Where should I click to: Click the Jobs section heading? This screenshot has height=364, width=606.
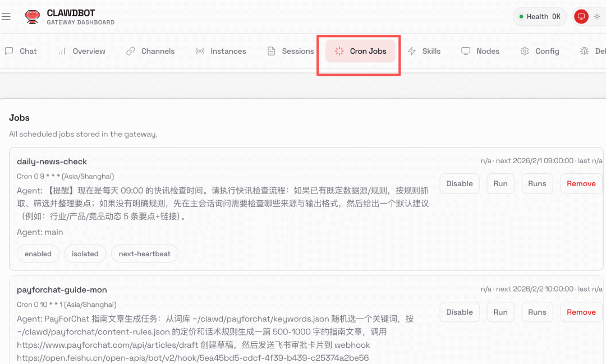pos(19,118)
